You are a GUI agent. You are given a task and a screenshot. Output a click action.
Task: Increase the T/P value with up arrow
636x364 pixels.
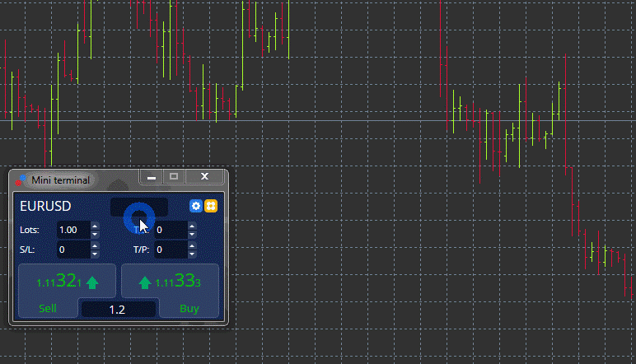pyautogui.click(x=193, y=245)
